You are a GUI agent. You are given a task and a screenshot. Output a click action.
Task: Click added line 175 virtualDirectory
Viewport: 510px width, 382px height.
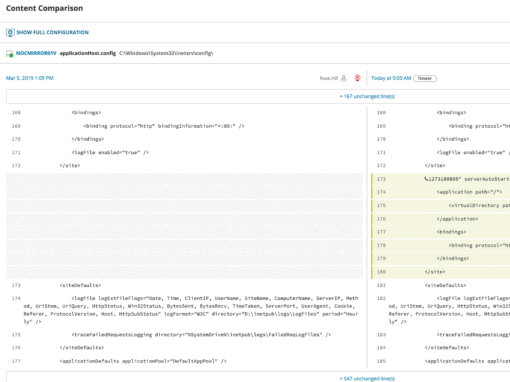[x=440, y=205]
